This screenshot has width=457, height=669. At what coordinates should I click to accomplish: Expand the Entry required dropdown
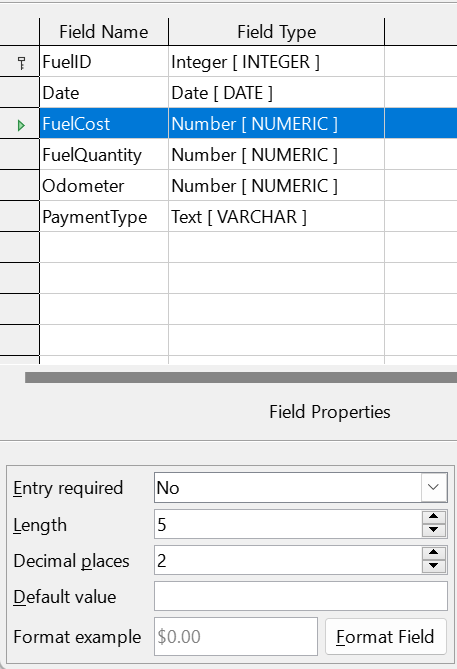(434, 487)
